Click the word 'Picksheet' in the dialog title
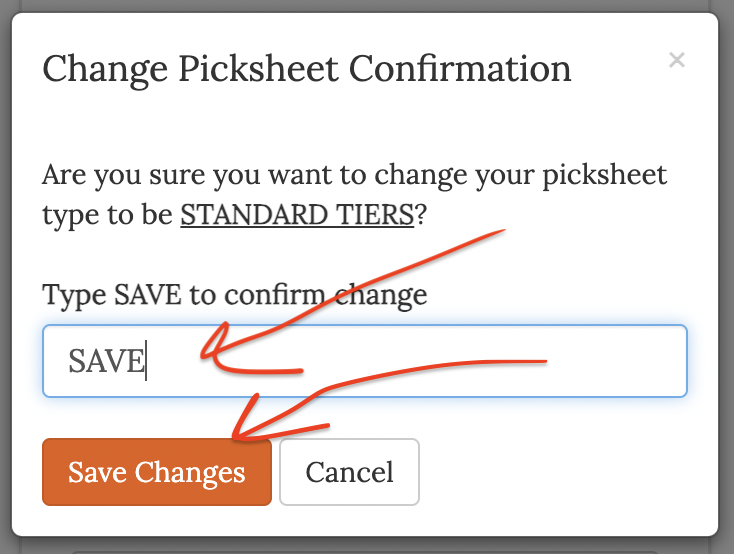This screenshot has width=734, height=554. [x=258, y=69]
